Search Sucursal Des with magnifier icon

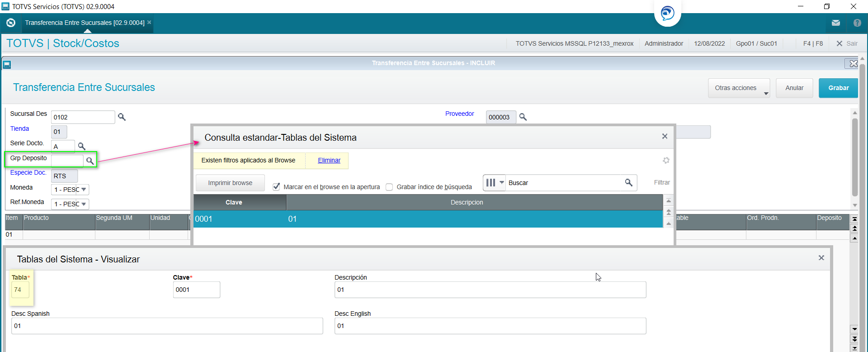point(122,117)
